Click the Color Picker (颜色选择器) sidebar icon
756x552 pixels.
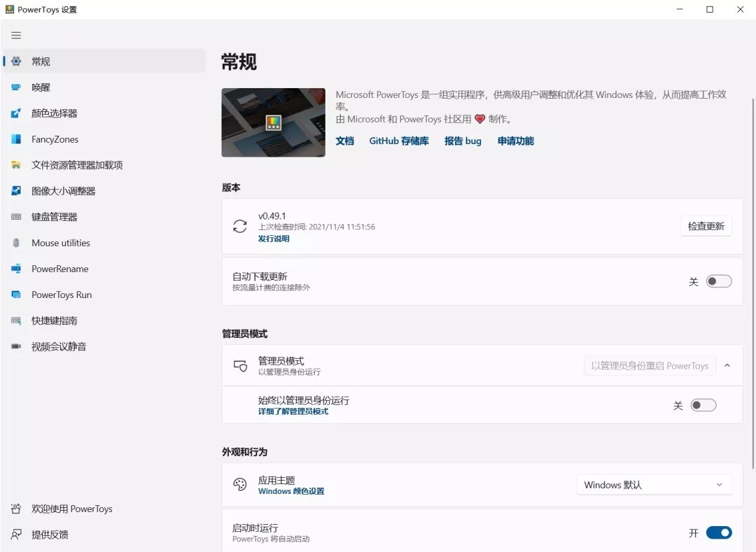pyautogui.click(x=16, y=113)
